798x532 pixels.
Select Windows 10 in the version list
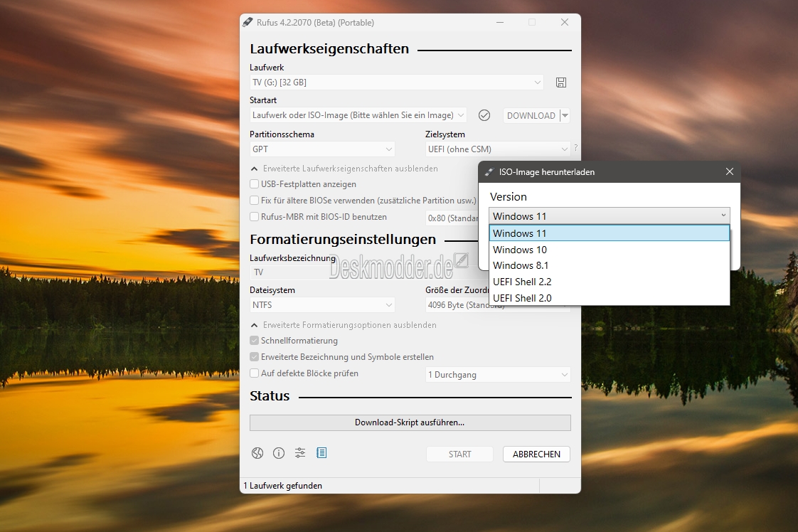tap(610, 250)
